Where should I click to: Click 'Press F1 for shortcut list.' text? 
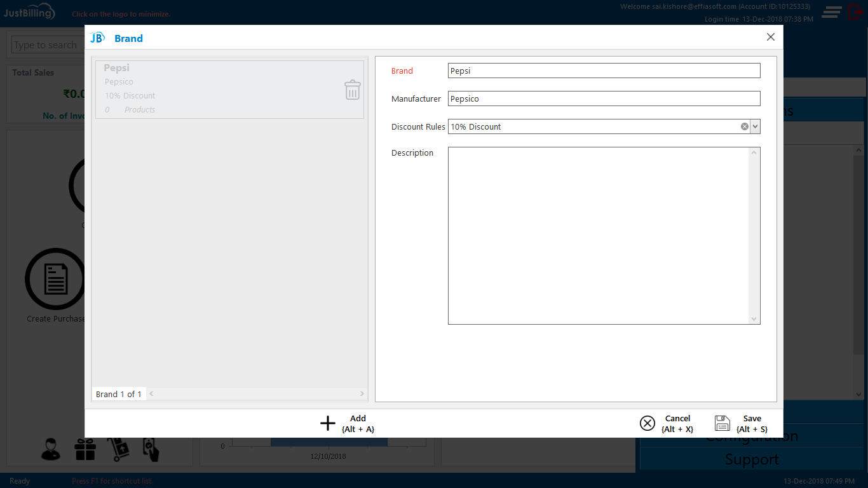112,481
